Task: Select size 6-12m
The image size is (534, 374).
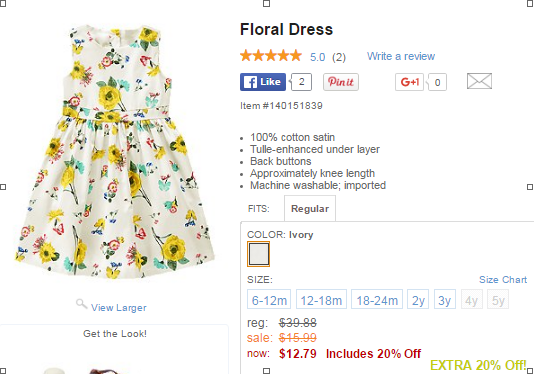Action: [x=269, y=299]
